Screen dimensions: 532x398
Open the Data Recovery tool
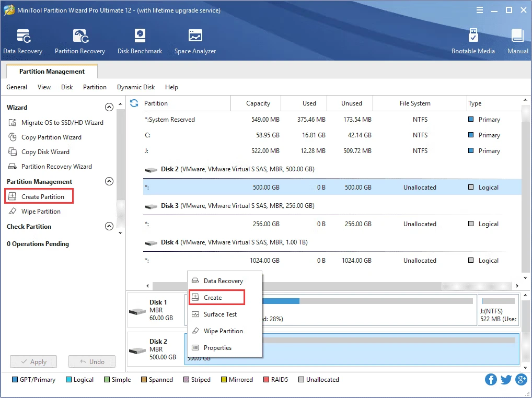(22, 41)
